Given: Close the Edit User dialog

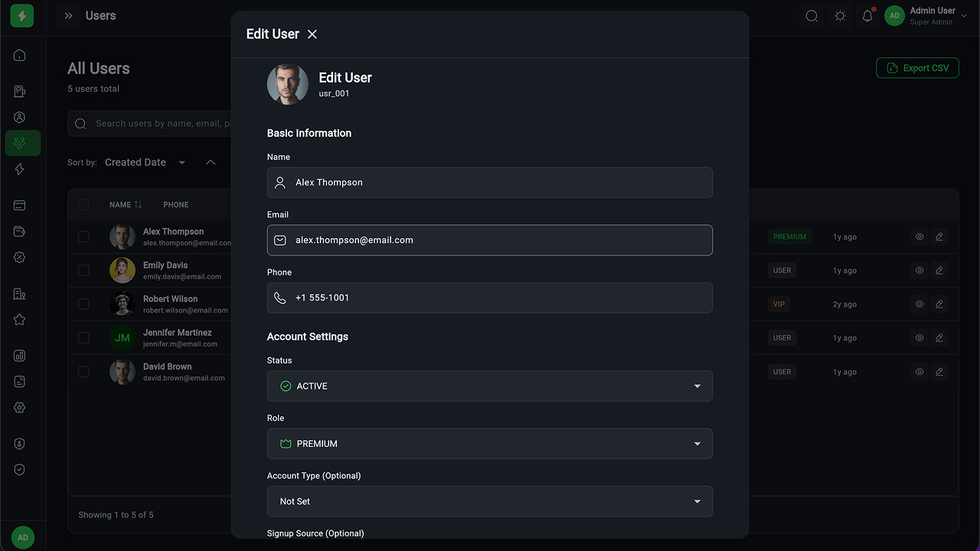Looking at the screenshot, I should pos(312,34).
